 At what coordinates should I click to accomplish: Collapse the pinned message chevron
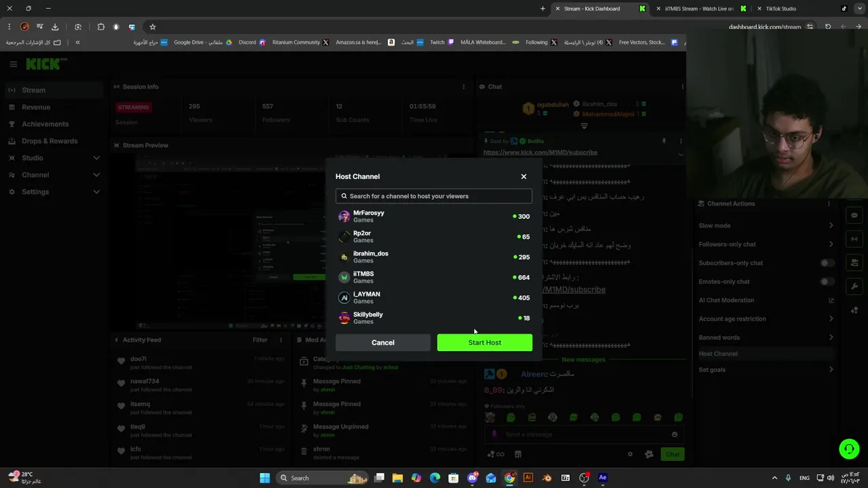(681, 154)
